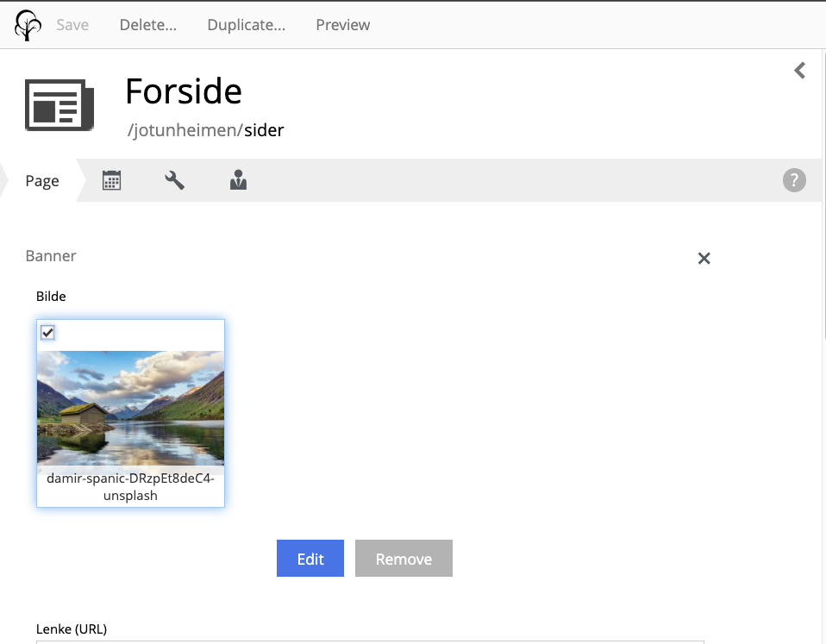This screenshot has height=644, width=826.
Task: Open the Preview of the page
Action: 342,25
